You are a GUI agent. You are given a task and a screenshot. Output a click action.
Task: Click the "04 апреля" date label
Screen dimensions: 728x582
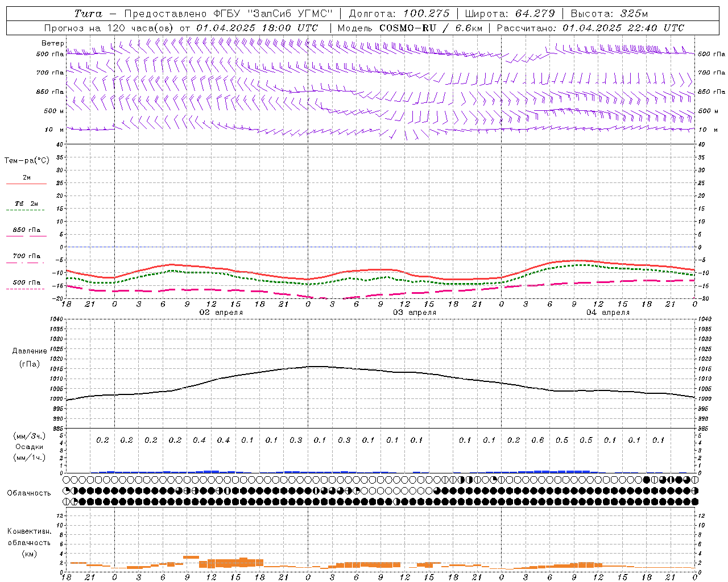point(608,313)
